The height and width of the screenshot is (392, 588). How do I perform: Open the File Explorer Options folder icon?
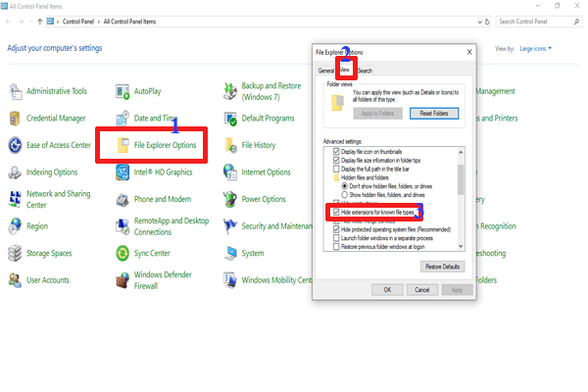pyautogui.click(x=123, y=145)
